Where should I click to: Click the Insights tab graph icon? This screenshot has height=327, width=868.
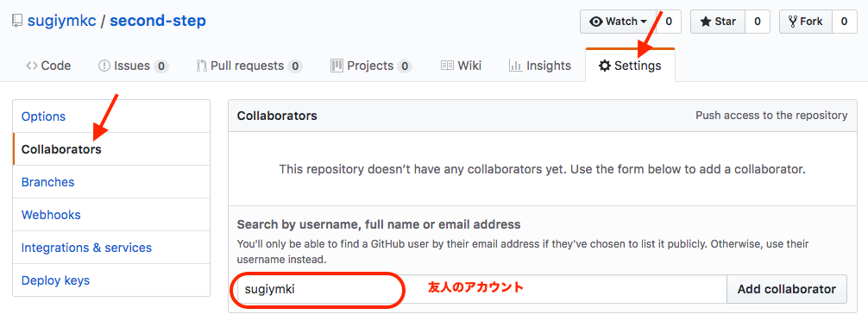(515, 66)
